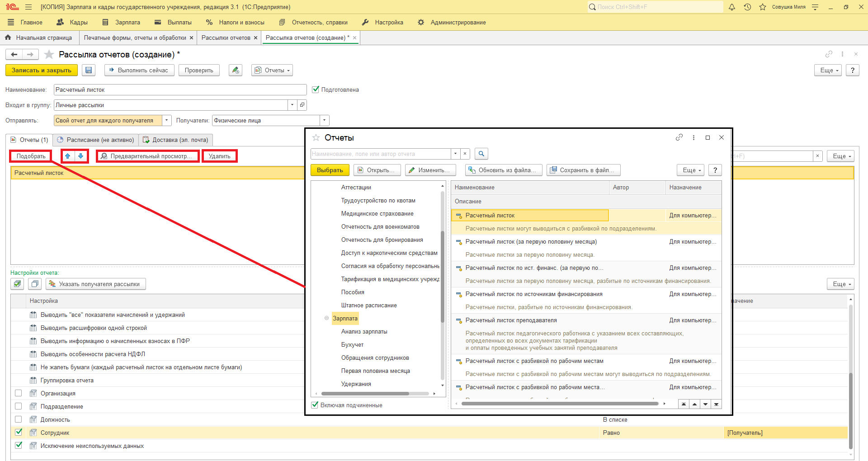
Task: Open the Зарплата menu section
Action: click(x=122, y=22)
